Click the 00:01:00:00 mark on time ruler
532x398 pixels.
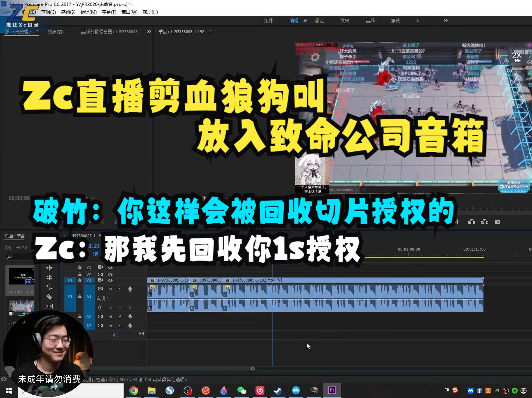(x=409, y=249)
